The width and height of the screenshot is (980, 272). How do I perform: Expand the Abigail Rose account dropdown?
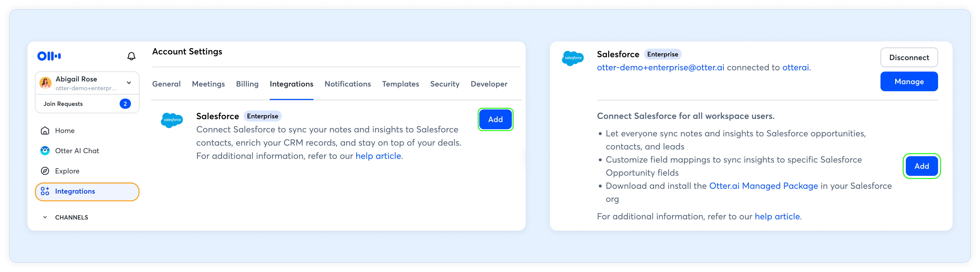pos(129,83)
